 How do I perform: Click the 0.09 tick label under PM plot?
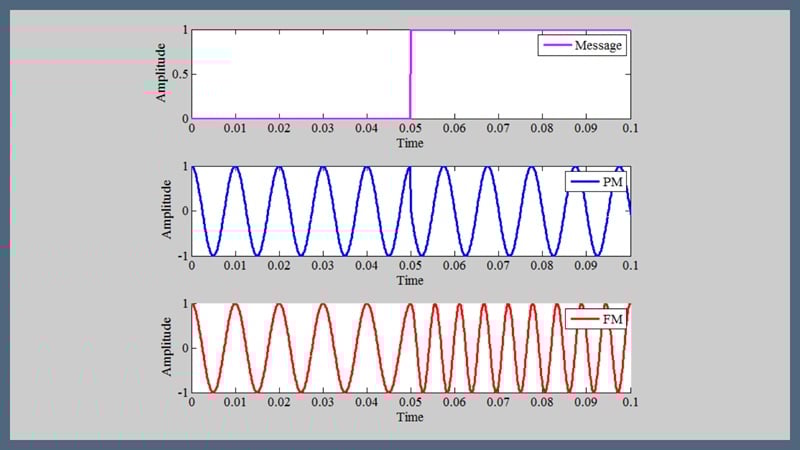586,267
